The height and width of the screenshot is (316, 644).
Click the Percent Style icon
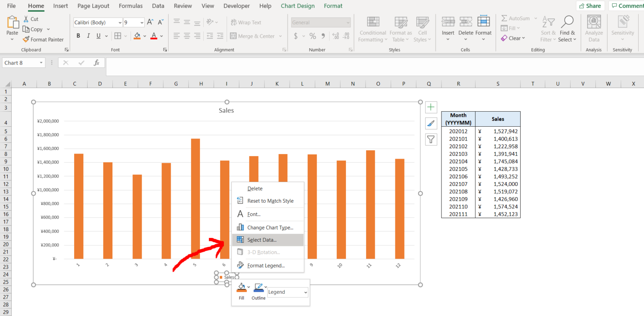(312, 36)
